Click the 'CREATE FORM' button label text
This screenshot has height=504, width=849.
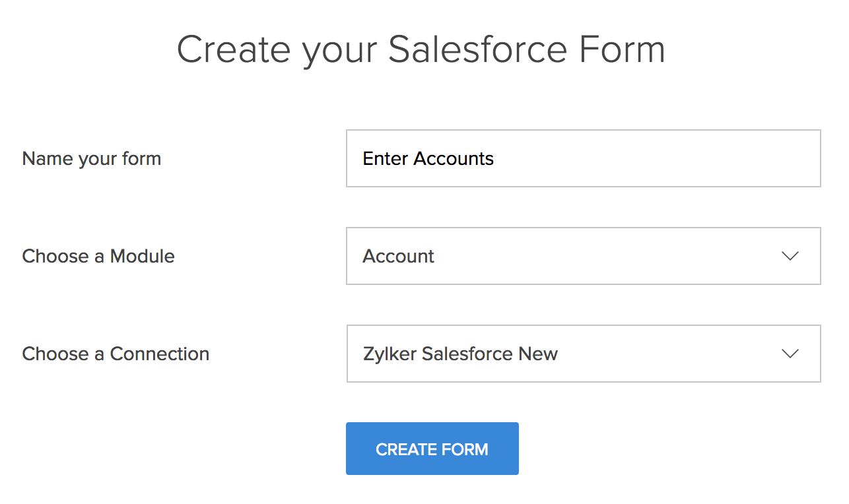pos(432,449)
